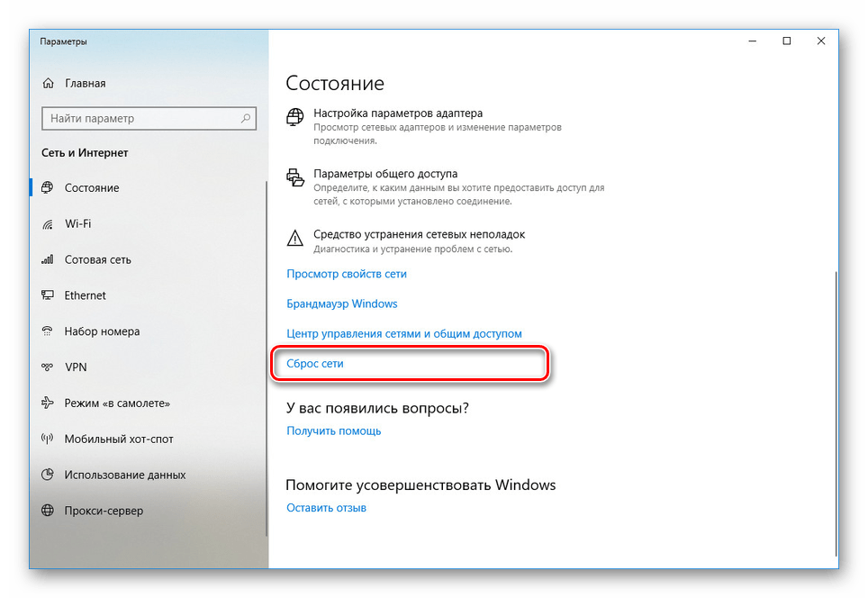Click the sharing options printer icon
This screenshot has height=598, width=868.
click(295, 177)
